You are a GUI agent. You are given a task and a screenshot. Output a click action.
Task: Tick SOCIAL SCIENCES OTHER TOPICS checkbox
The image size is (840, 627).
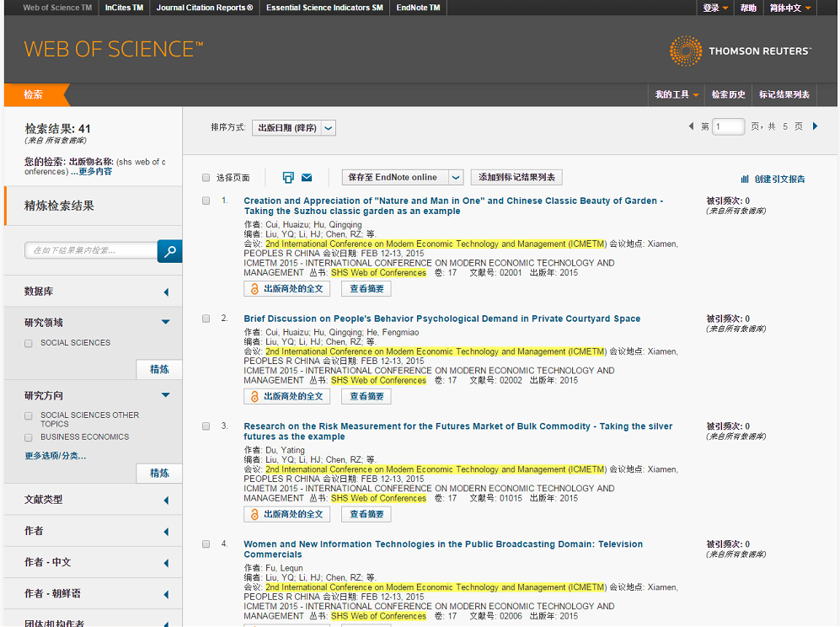(x=29, y=415)
